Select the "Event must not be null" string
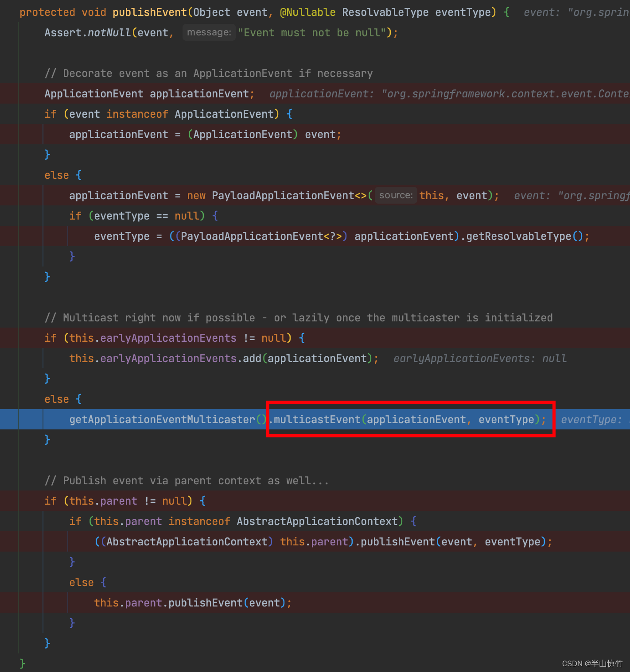The width and height of the screenshot is (630, 672). click(x=312, y=33)
